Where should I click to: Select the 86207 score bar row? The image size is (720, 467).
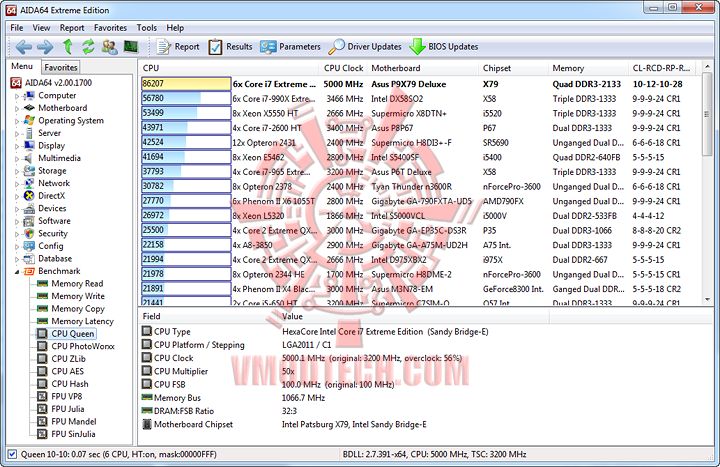click(x=186, y=84)
